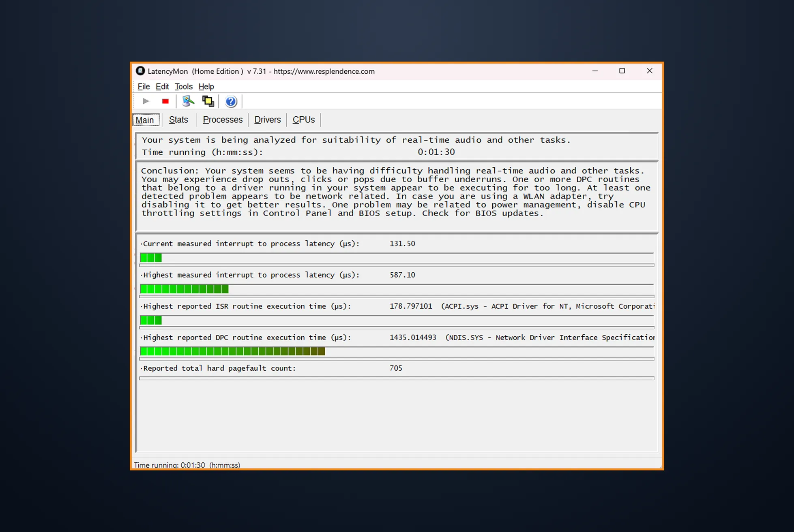Screen dimensions: 794x532
Task: Click the Conclusion text paragraph
Action: click(396, 192)
